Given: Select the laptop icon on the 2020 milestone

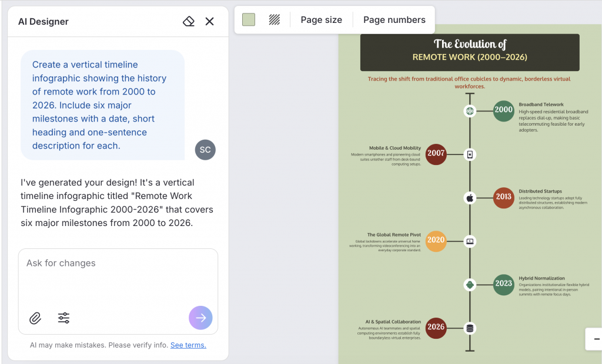Looking at the screenshot, I should coord(470,241).
